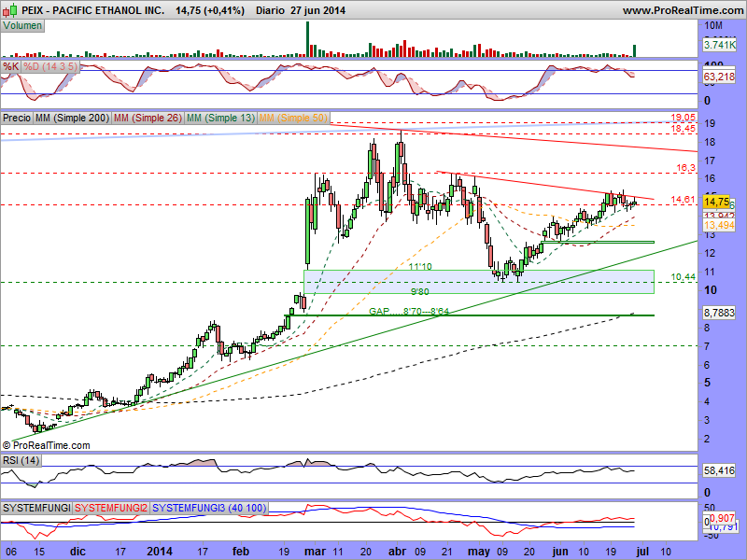Click the light blue support zone rectangle
This screenshot has height=560, width=747.
click(479, 282)
